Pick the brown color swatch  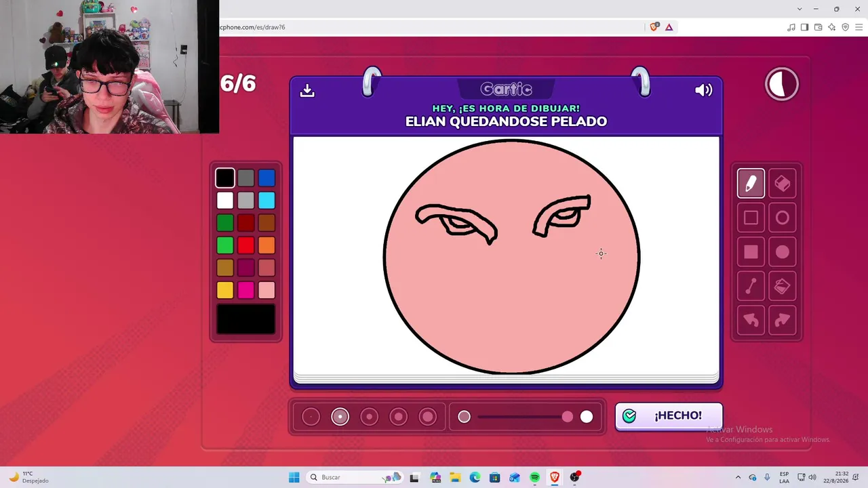[267, 222]
